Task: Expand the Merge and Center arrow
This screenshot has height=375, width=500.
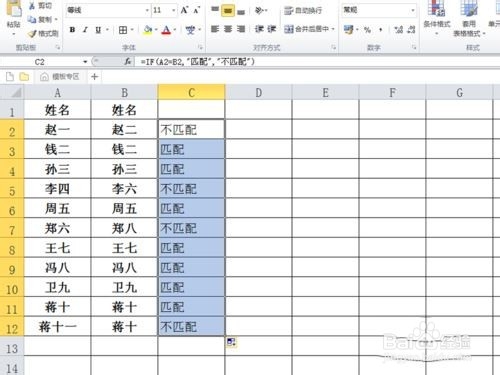Action: (x=333, y=29)
